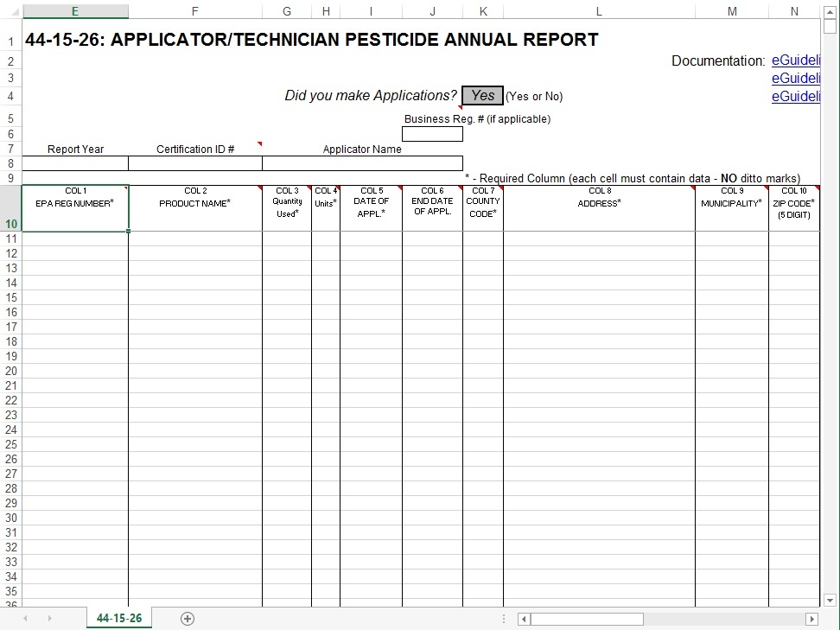Click the COL 3 Quantity Used header cell
The image size is (840, 630).
coord(287,208)
